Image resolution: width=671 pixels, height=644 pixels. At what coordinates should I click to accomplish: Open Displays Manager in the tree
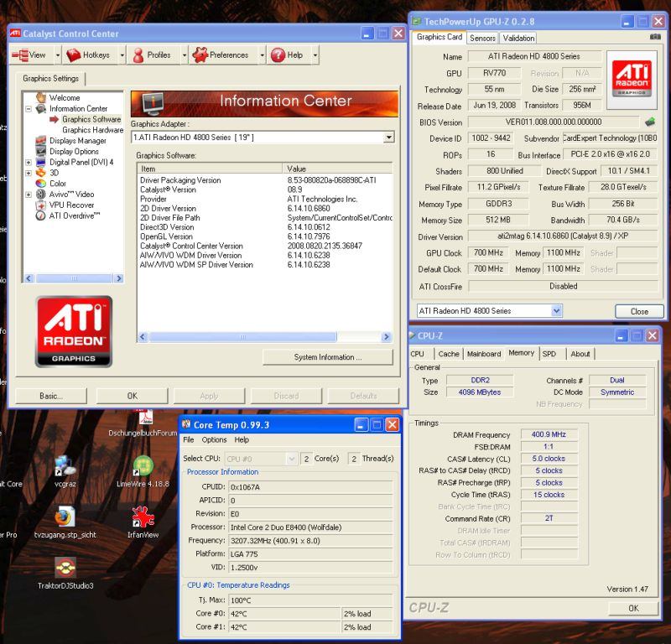click(x=77, y=140)
